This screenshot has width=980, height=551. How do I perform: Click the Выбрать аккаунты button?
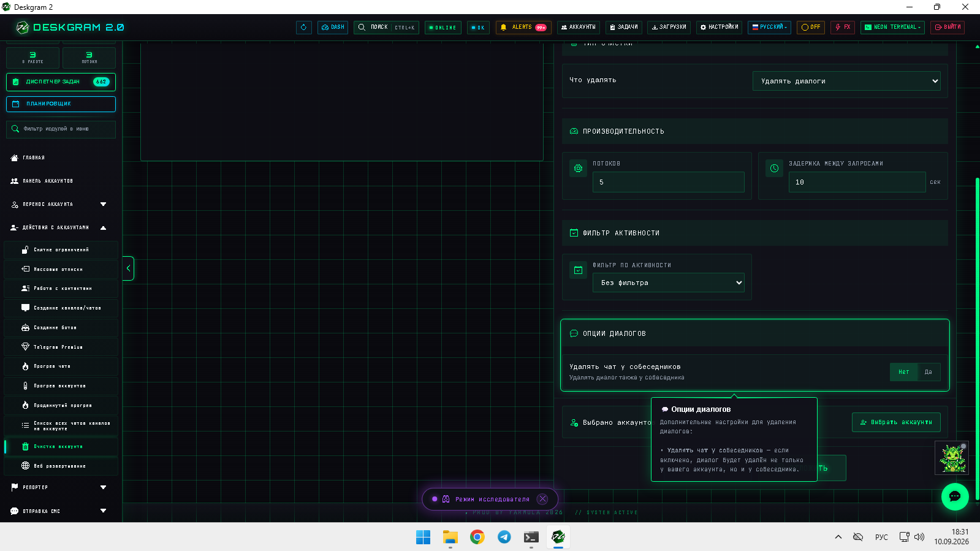click(x=896, y=422)
